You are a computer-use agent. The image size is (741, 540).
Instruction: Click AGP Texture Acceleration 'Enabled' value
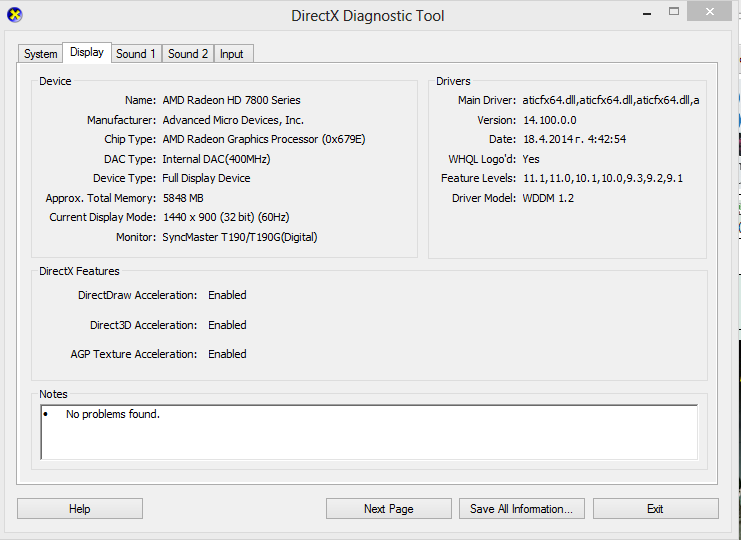point(227,354)
